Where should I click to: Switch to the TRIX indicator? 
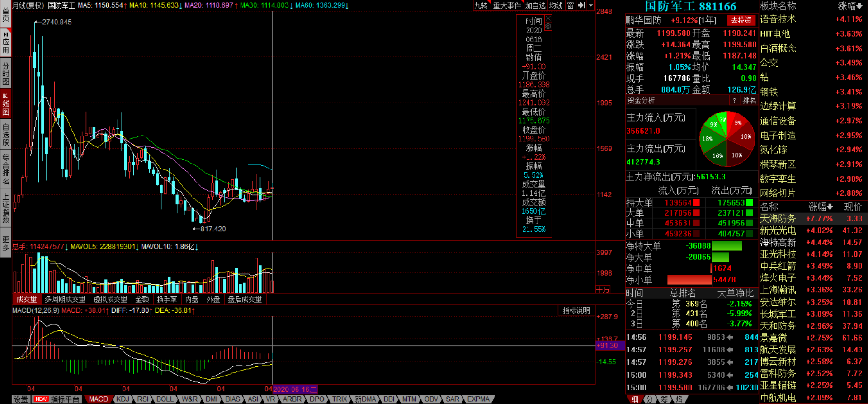339,399
